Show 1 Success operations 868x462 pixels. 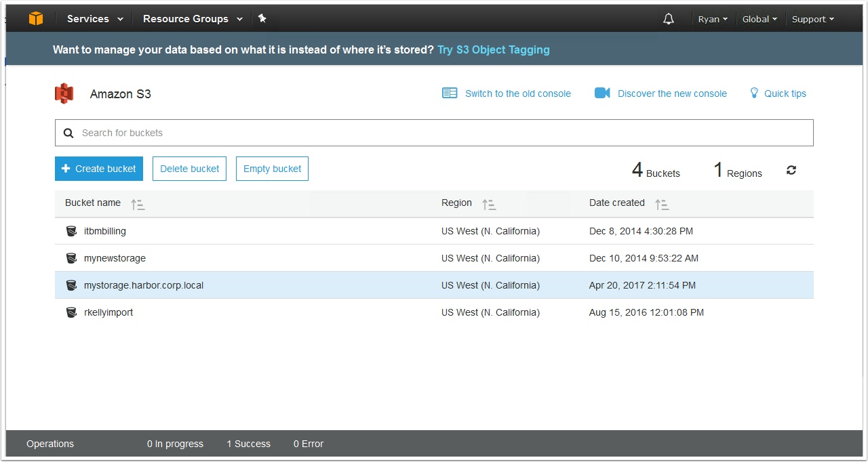pyautogui.click(x=248, y=444)
